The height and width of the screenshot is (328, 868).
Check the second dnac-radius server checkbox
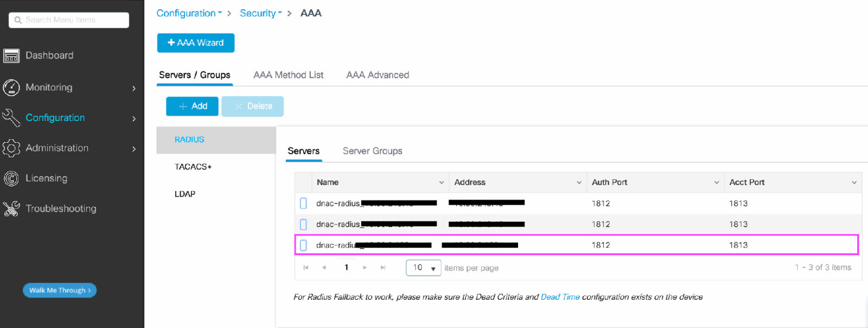coord(303,224)
